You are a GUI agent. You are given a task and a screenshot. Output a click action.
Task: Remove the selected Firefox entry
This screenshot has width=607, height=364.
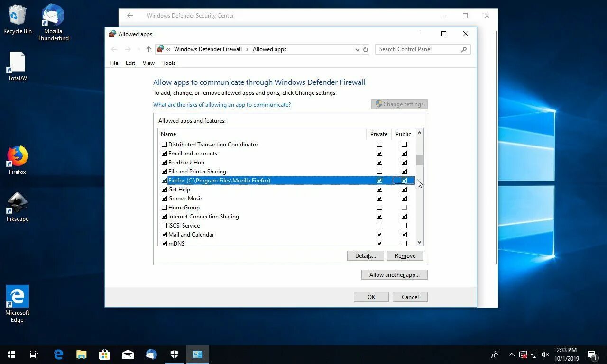pyautogui.click(x=405, y=256)
